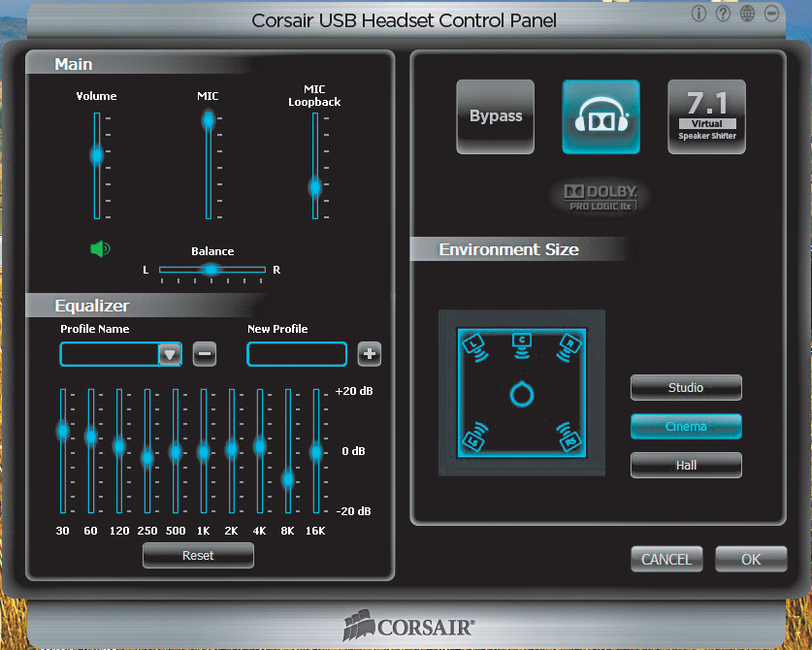Reset the equalizer settings

click(x=198, y=556)
